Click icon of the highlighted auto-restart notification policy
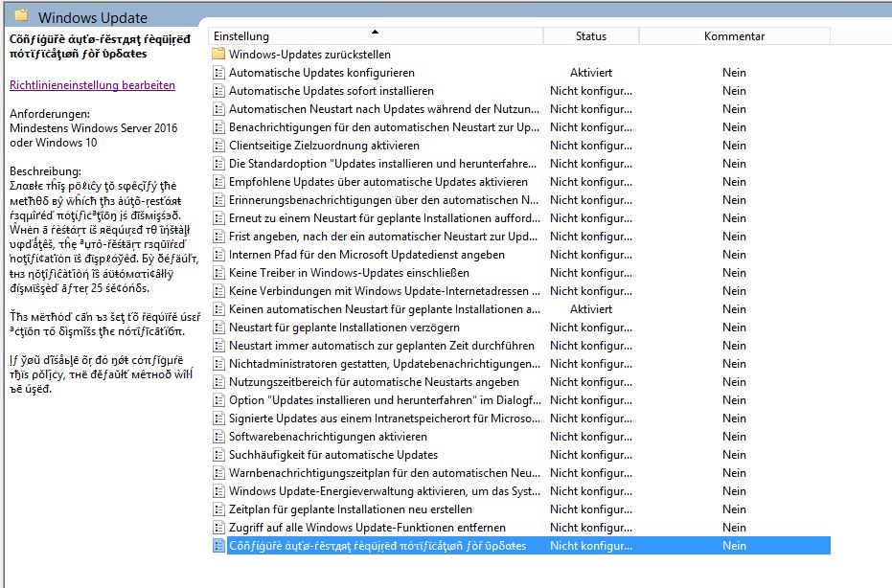This screenshot has height=588, width=892. [x=218, y=546]
